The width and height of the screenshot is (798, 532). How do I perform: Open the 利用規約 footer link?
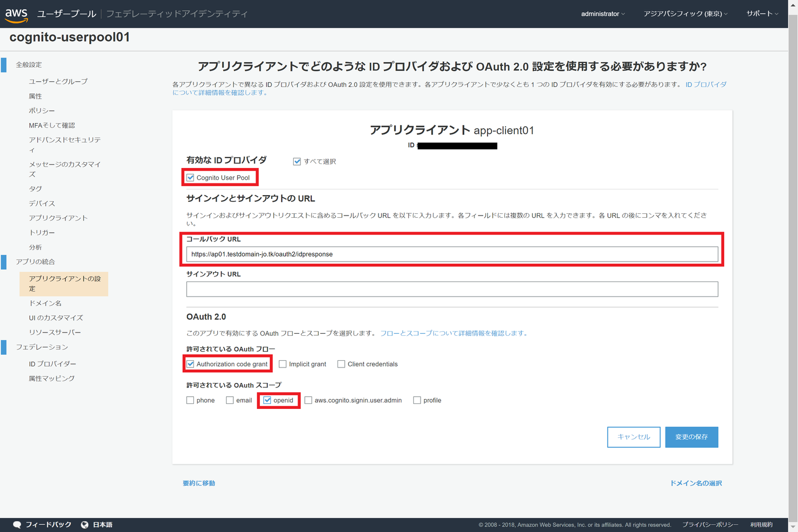tap(761, 525)
